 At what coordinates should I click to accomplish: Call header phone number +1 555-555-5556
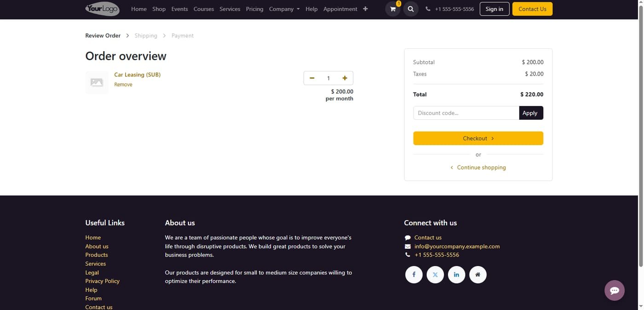click(x=454, y=9)
